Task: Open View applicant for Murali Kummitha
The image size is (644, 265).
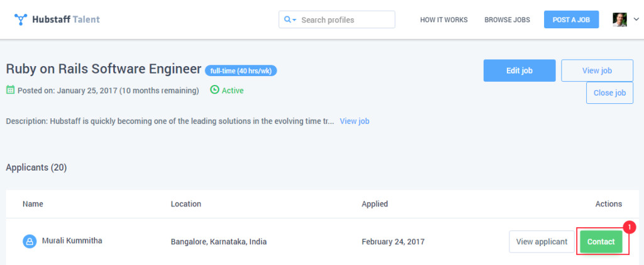Action: tap(541, 242)
